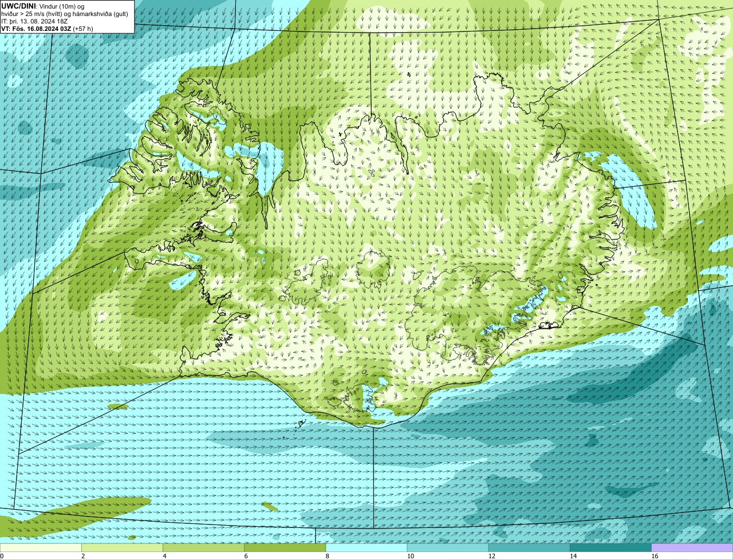
Task: Click the aqua 10–12 legend swatch
Action: coord(448,547)
